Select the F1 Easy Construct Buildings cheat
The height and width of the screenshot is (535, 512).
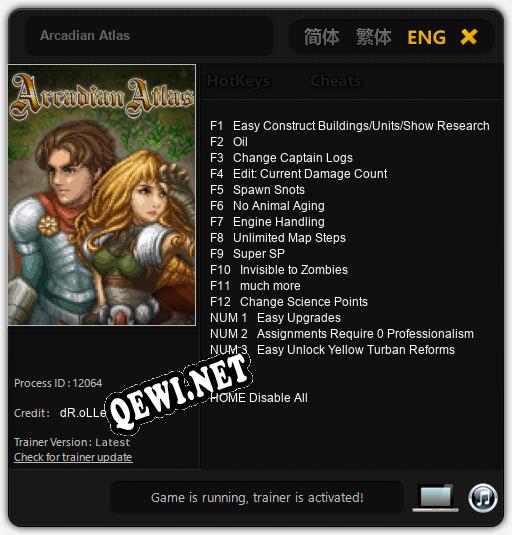click(350, 126)
